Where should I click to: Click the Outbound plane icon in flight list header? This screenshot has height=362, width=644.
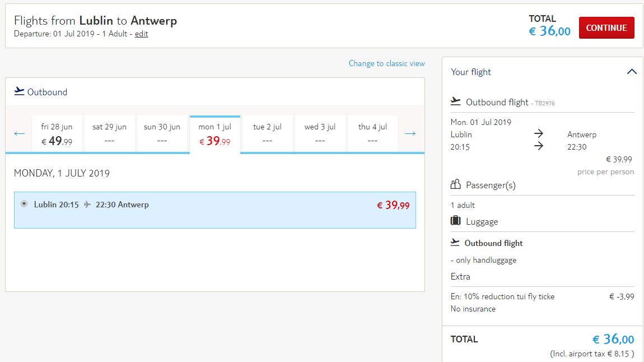click(x=19, y=91)
